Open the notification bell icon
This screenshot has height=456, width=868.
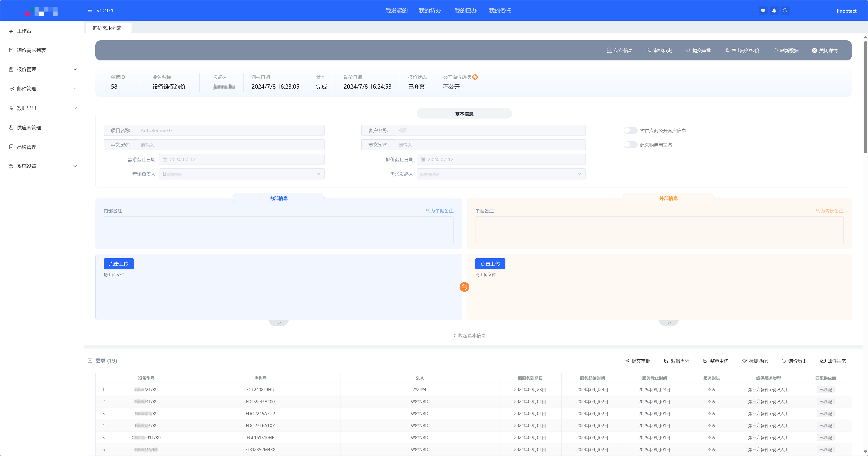774,10
